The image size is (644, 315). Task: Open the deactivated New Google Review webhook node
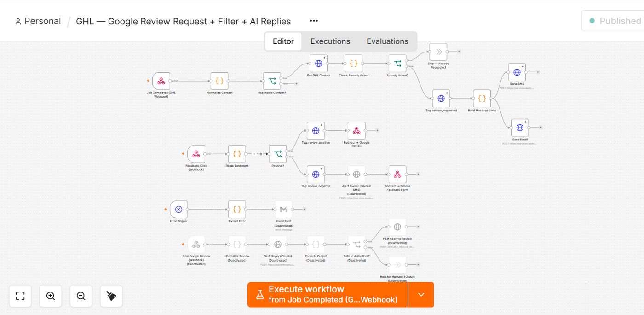click(x=196, y=245)
